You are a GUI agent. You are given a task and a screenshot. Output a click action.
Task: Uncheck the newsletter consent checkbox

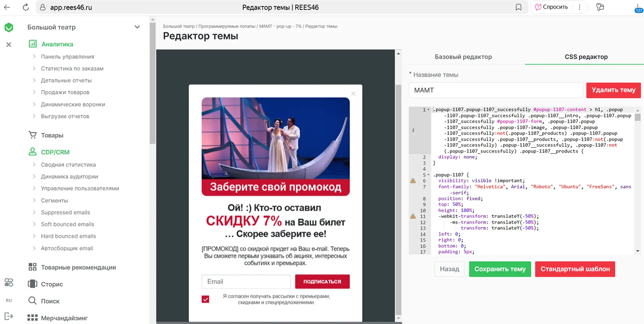[205, 299]
